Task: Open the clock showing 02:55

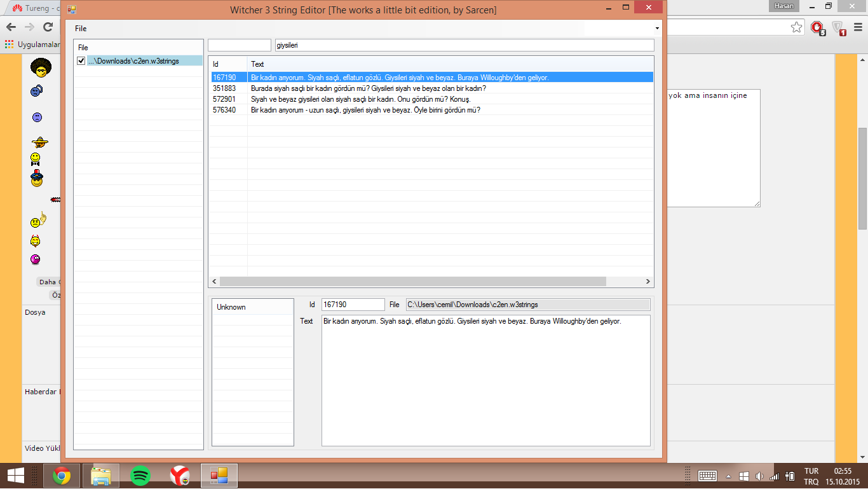Action: tap(843, 476)
